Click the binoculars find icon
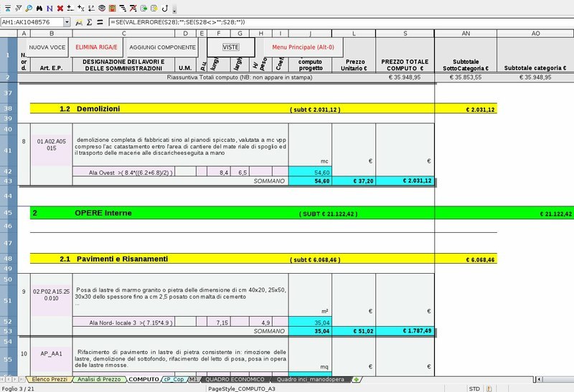Viewport: 574px width, 392px height. point(39,9)
